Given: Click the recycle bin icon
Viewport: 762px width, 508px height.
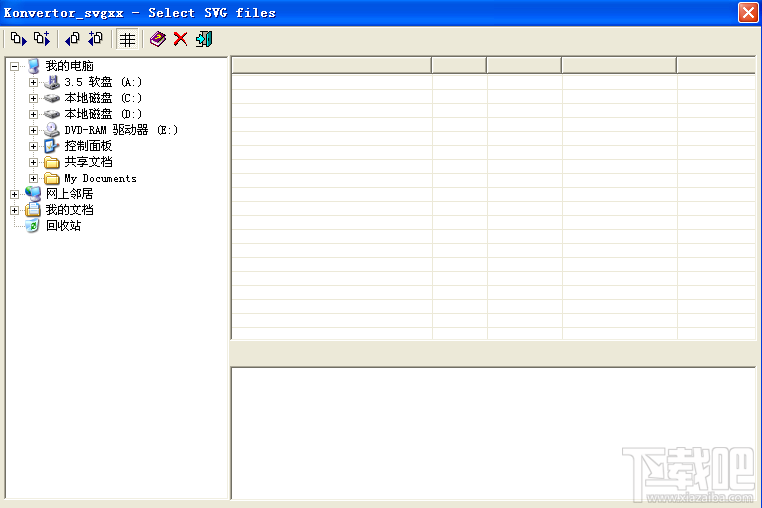Looking at the screenshot, I should click(33, 226).
